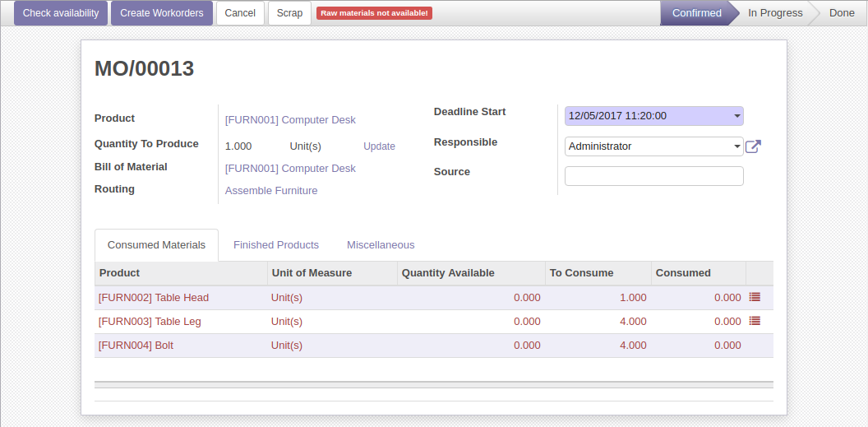Click the Scrap button
Viewport: 868px width, 427px height.
point(289,13)
